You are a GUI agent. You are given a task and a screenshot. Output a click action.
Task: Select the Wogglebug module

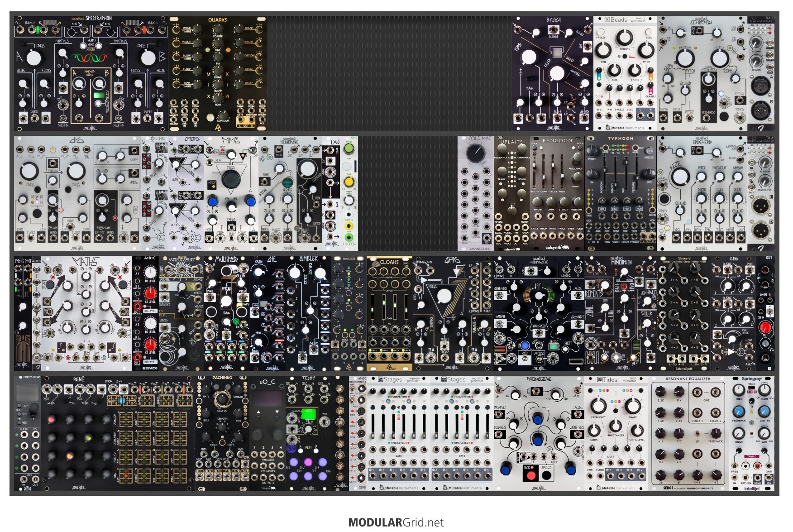click(x=182, y=314)
